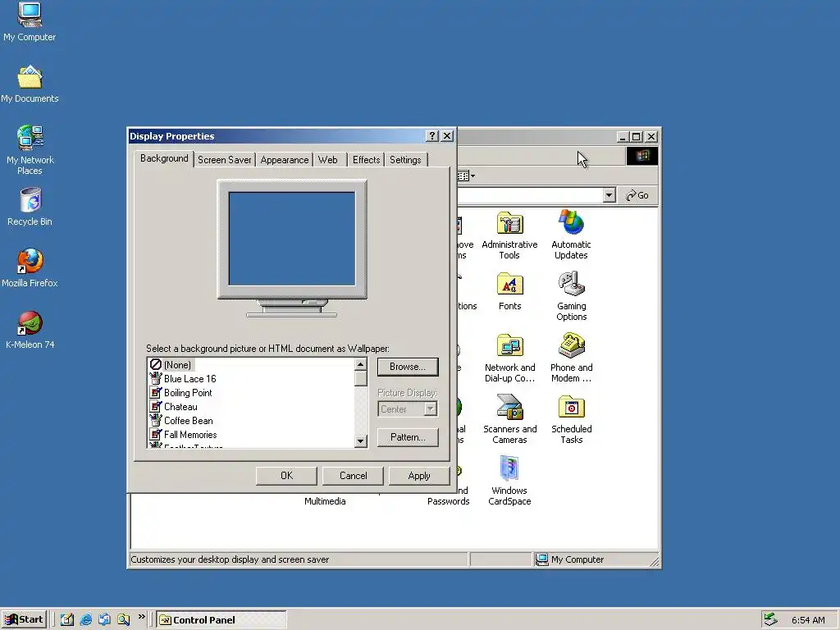Click OK in Display Properties
Viewport: 840px width, 630px height.
point(286,476)
